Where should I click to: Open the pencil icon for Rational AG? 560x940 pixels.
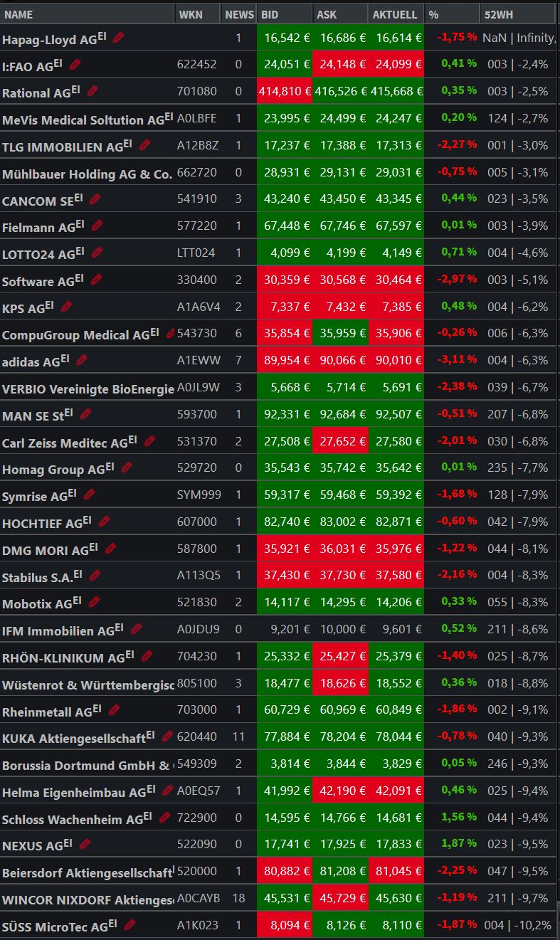pos(93,91)
